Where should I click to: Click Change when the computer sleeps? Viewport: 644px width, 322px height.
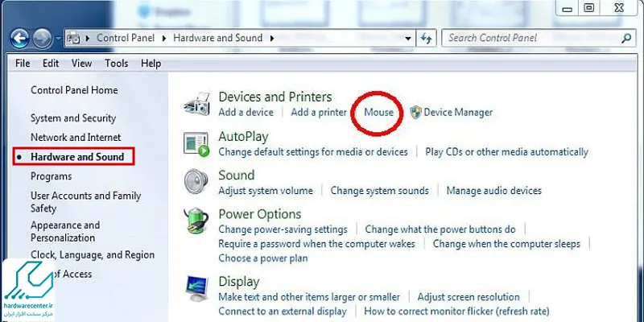point(507,244)
